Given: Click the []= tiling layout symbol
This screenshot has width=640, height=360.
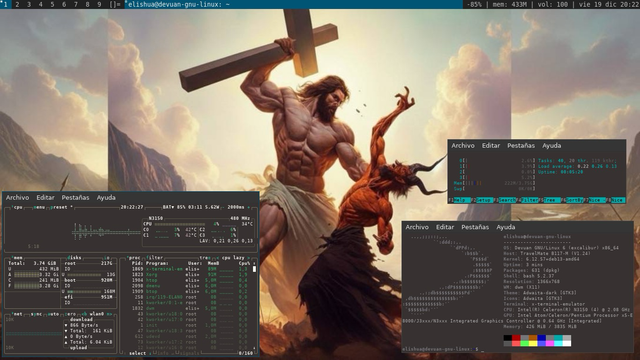Looking at the screenshot, I should click(115, 4).
